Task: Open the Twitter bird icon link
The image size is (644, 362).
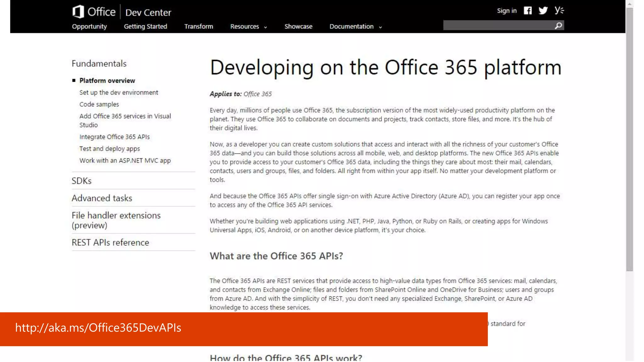Action: [x=543, y=11]
